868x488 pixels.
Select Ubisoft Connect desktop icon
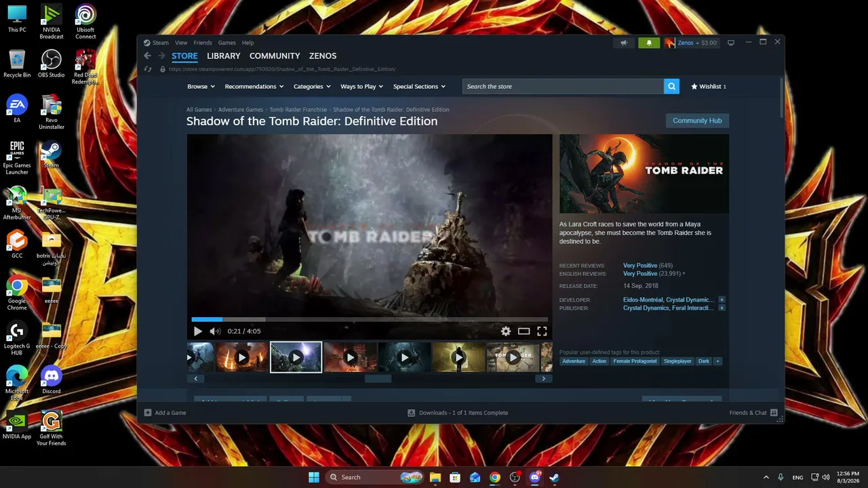(85, 22)
